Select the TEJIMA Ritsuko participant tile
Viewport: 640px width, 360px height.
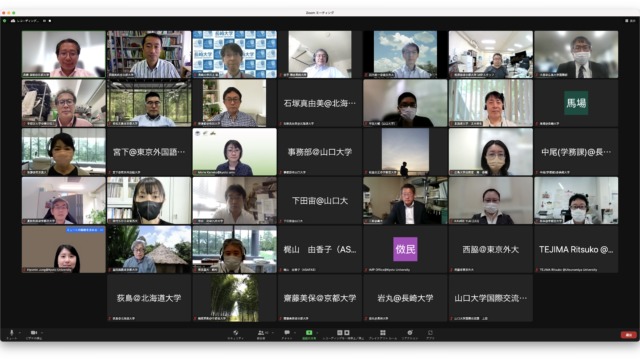tap(576, 249)
